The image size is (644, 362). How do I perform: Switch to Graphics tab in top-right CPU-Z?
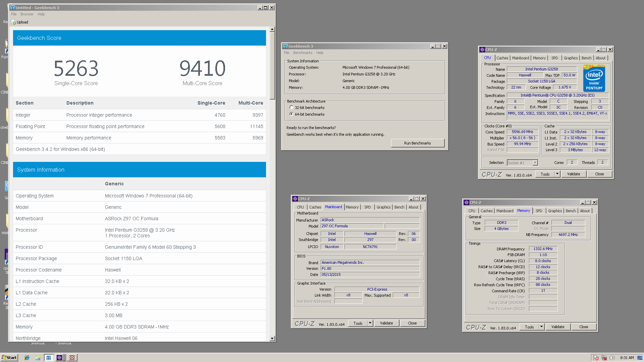571,58
